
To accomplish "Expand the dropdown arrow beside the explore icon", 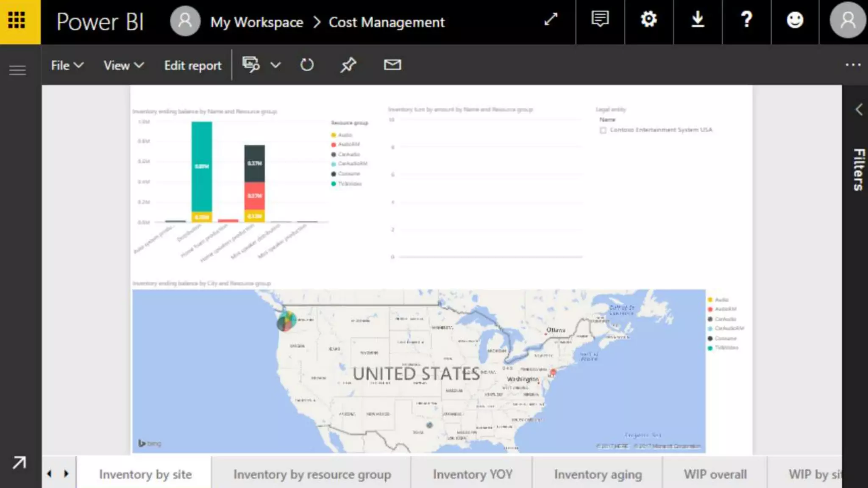I will (x=275, y=65).
